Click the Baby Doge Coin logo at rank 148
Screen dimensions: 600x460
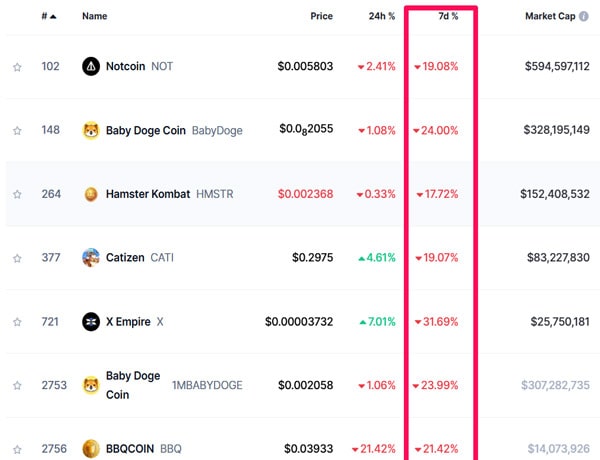pyautogui.click(x=91, y=130)
